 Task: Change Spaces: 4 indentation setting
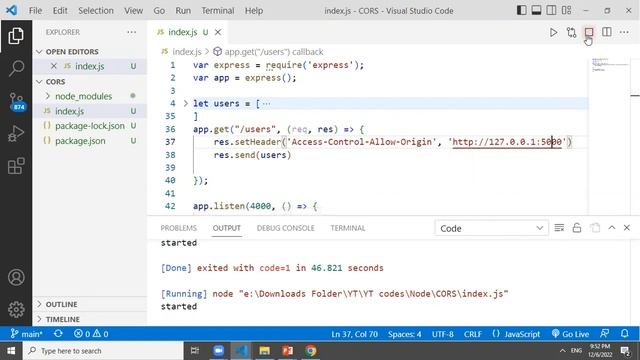point(404,333)
